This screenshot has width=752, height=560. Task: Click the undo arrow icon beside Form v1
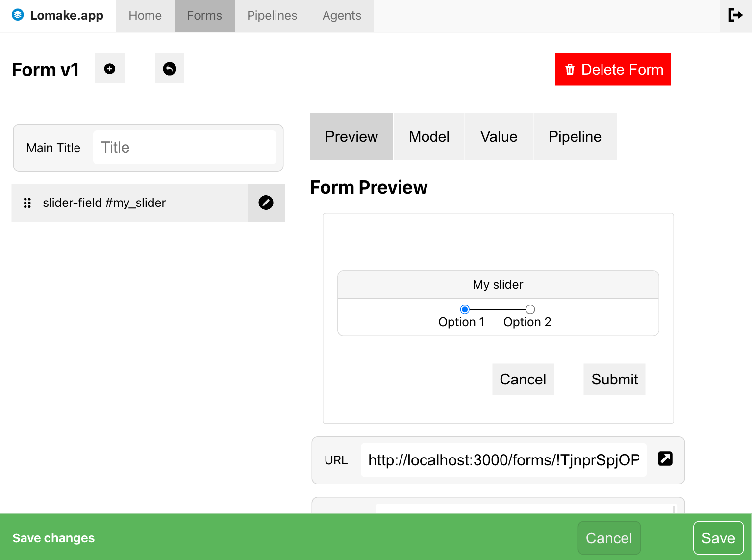(x=170, y=69)
